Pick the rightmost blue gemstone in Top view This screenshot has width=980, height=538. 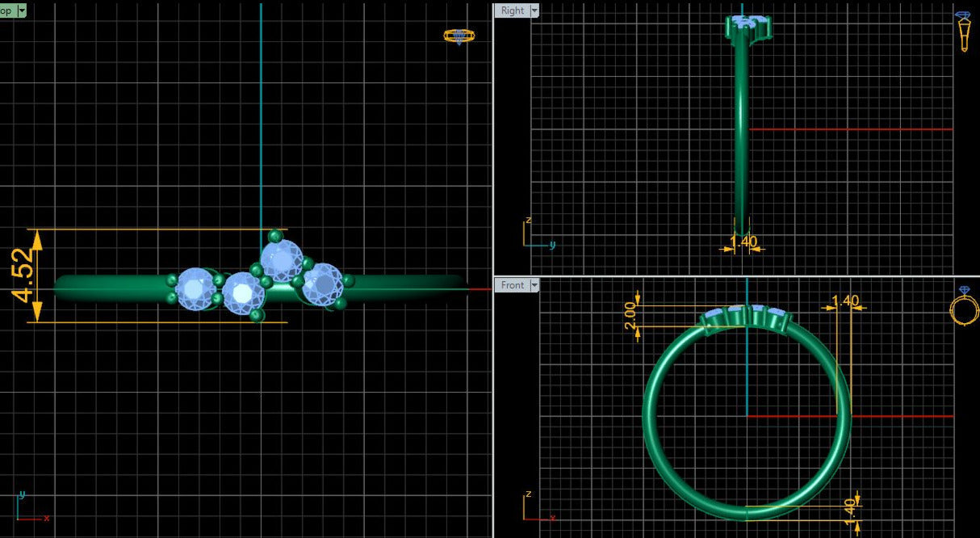(x=324, y=284)
